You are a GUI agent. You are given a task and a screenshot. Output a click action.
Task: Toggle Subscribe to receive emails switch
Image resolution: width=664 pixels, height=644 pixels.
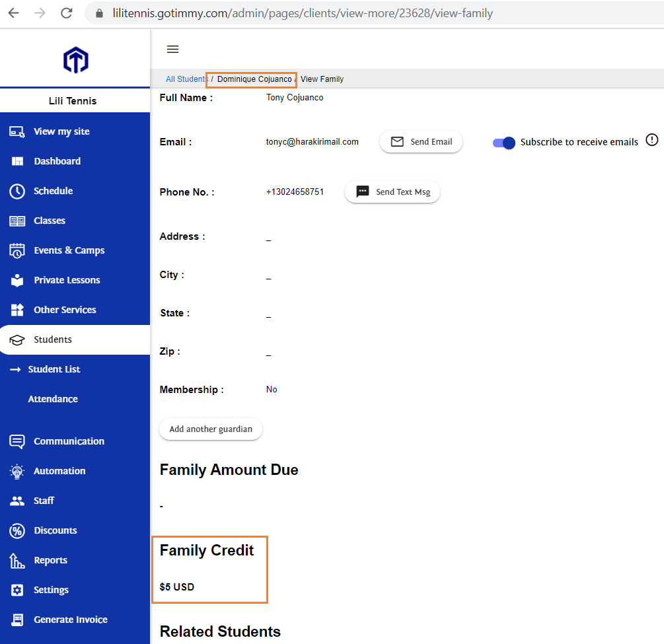(x=504, y=143)
